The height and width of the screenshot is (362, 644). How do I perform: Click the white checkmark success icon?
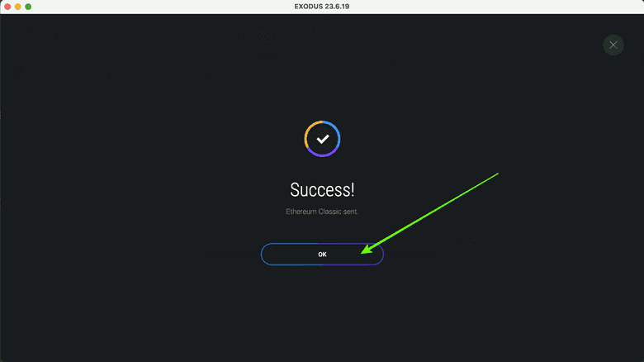point(322,139)
